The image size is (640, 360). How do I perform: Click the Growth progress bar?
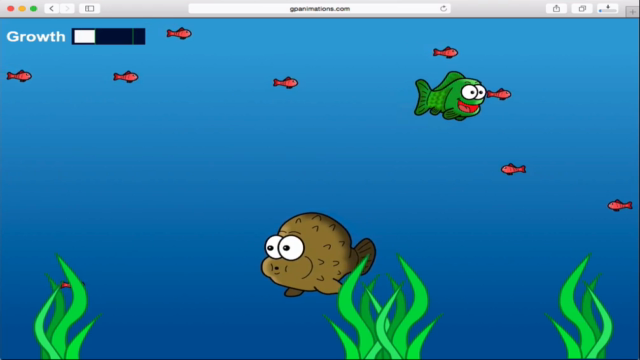click(109, 36)
